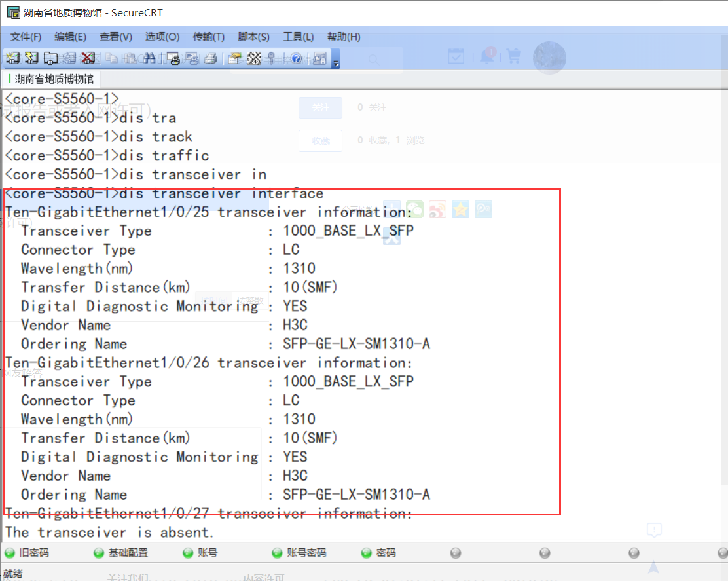
Task: Click the Help question mark icon
Action: pyautogui.click(x=296, y=58)
